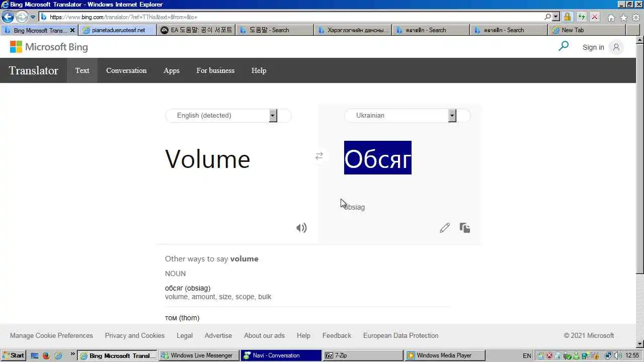Viewport: 644px width, 362px height.
Task: Open the Apps menu item
Action: (x=172, y=70)
